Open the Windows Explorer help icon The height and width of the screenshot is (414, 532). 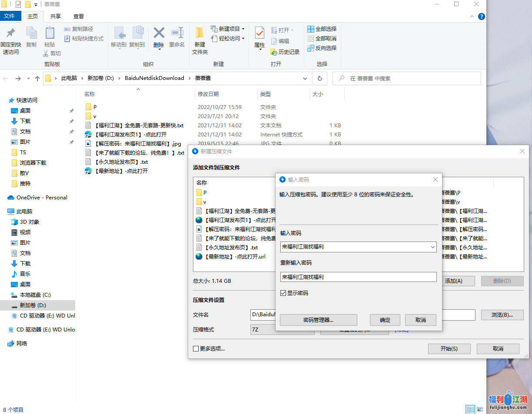coord(481,17)
